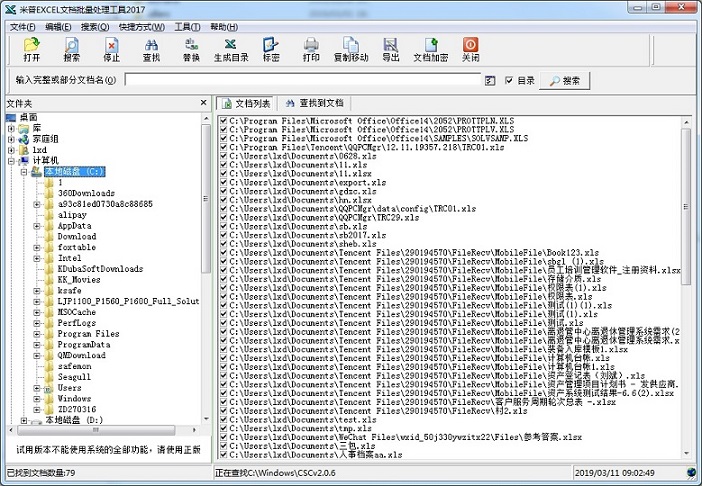Select the alipay folder
The height and width of the screenshot is (486, 702).
point(72,215)
